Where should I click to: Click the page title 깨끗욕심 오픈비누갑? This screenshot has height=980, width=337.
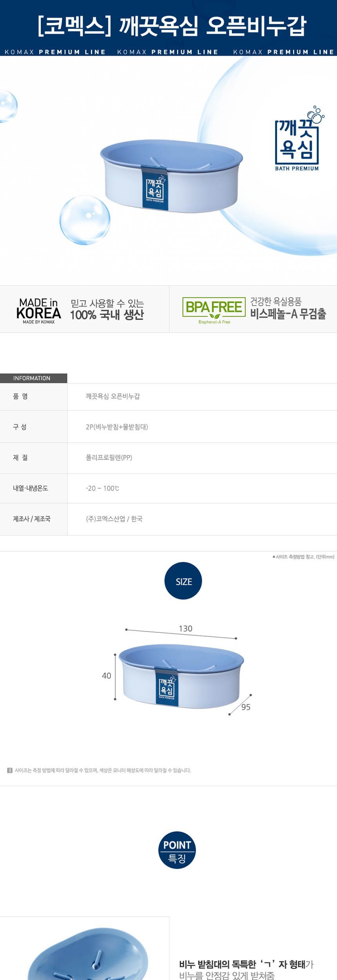click(x=172, y=26)
